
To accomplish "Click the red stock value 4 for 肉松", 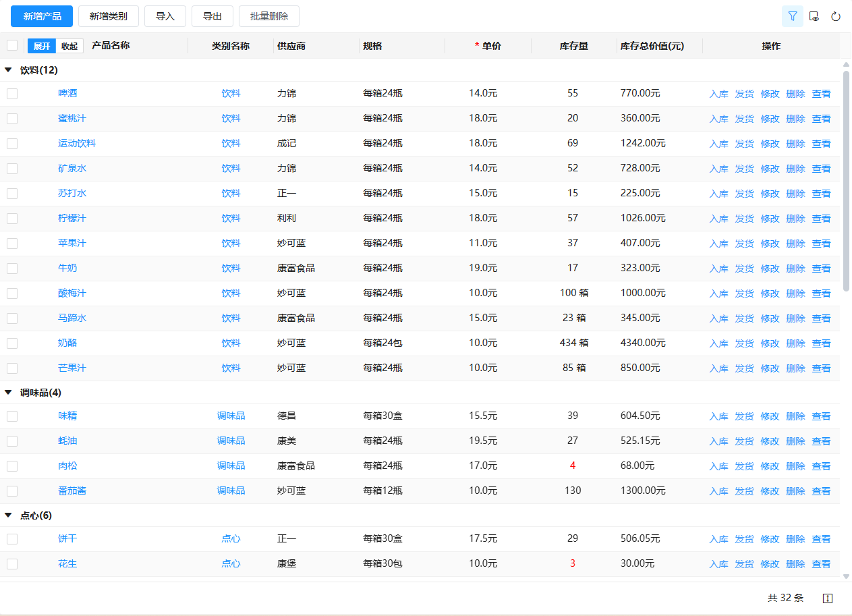I will click(573, 466).
